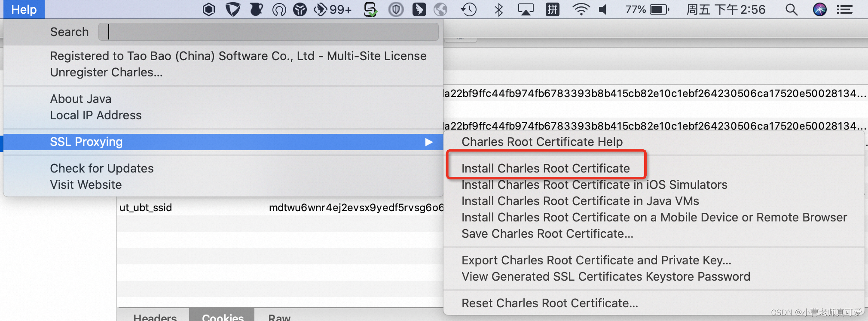The width and height of the screenshot is (868, 321).
Task: Click the Registered to Tao Bao license entry
Action: (238, 56)
